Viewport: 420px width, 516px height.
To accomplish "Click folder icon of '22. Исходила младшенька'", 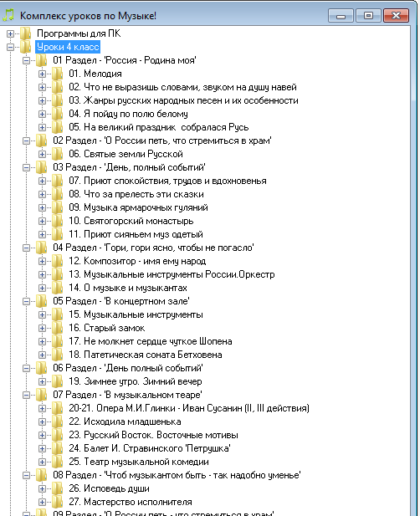I will click(x=57, y=421).
